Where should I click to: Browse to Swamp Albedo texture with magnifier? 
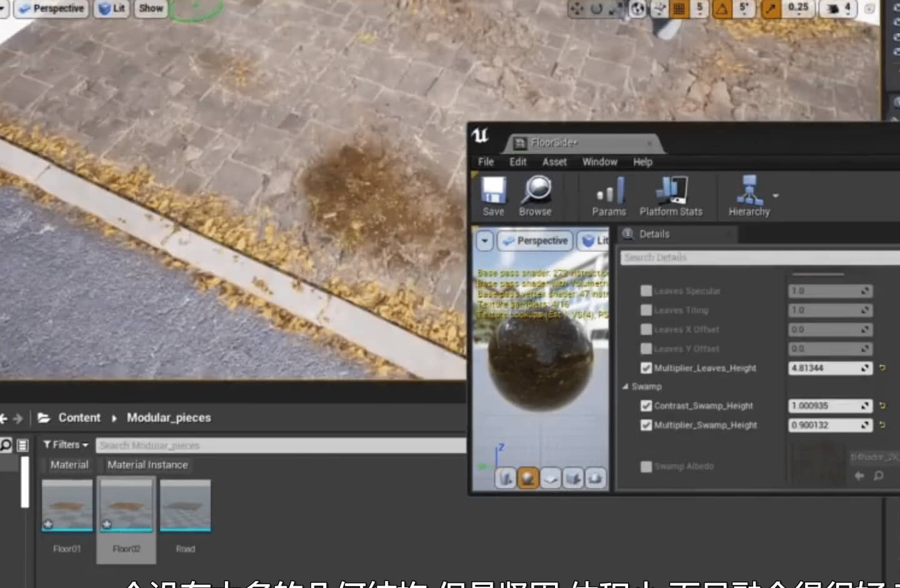click(x=878, y=476)
